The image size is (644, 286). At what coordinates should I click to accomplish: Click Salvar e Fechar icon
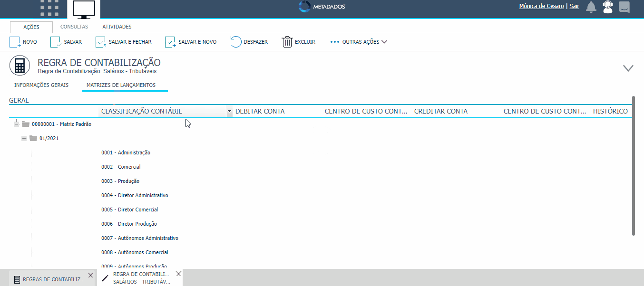coord(101,42)
